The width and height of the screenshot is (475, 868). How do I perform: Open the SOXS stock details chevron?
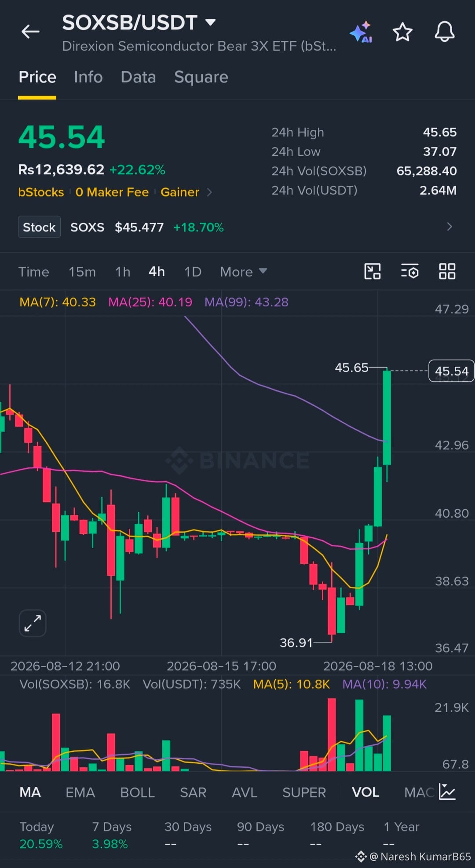click(449, 227)
